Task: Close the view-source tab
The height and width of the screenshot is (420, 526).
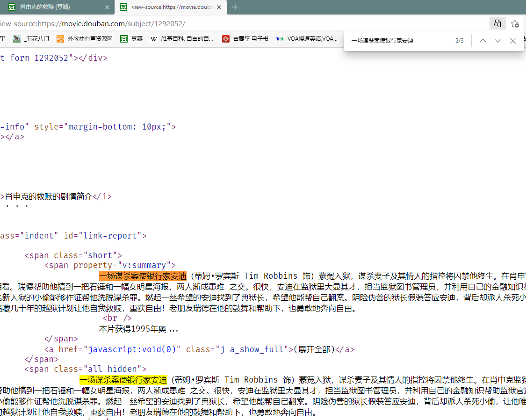Action: pyautogui.click(x=219, y=7)
